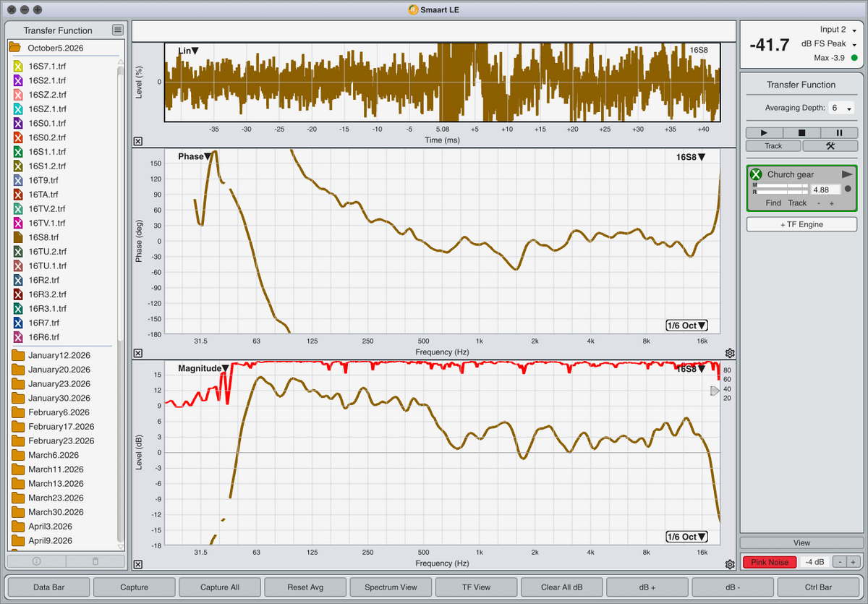Open the Magnitude graph type dropdown
The image size is (868, 604).
click(203, 369)
